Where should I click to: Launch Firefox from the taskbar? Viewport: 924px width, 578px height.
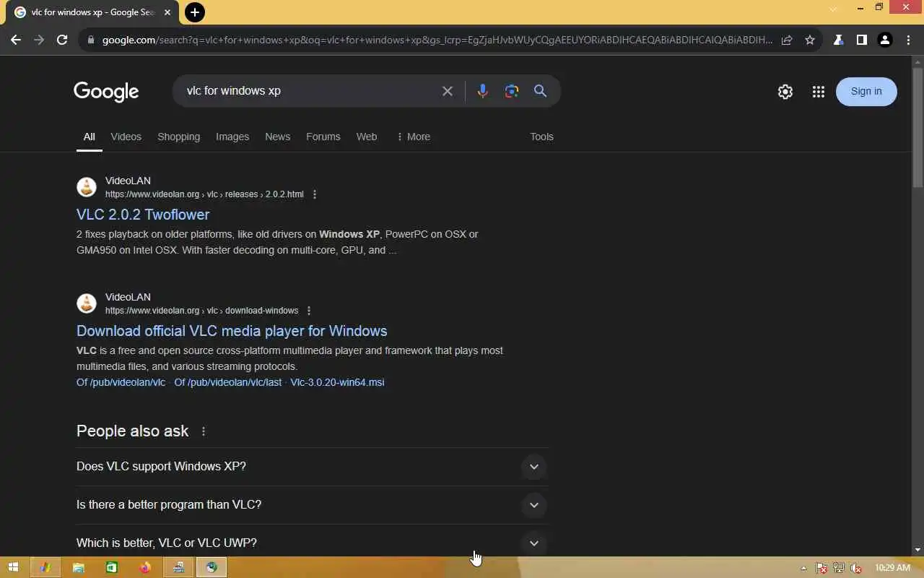145,568
